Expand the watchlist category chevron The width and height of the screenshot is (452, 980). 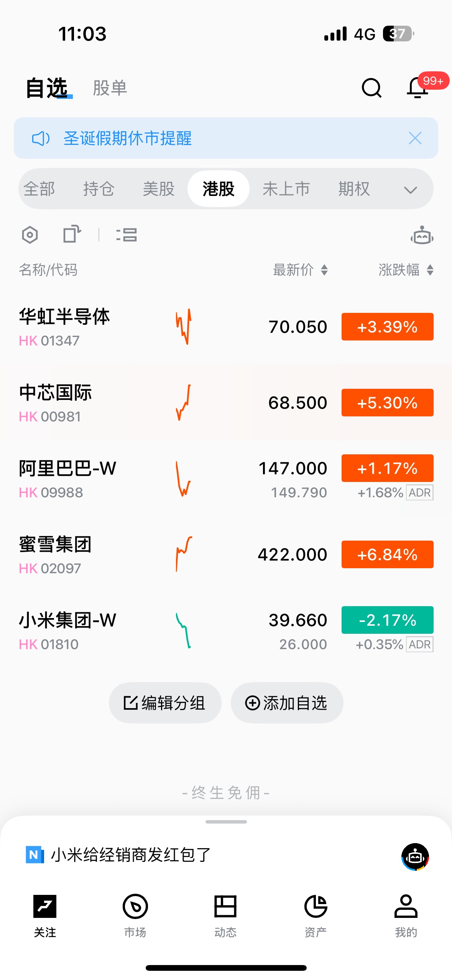click(410, 189)
